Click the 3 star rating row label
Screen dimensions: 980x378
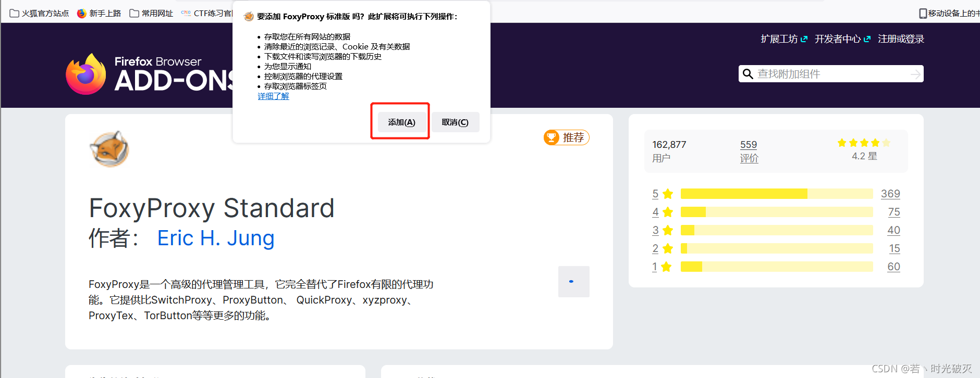(x=663, y=230)
